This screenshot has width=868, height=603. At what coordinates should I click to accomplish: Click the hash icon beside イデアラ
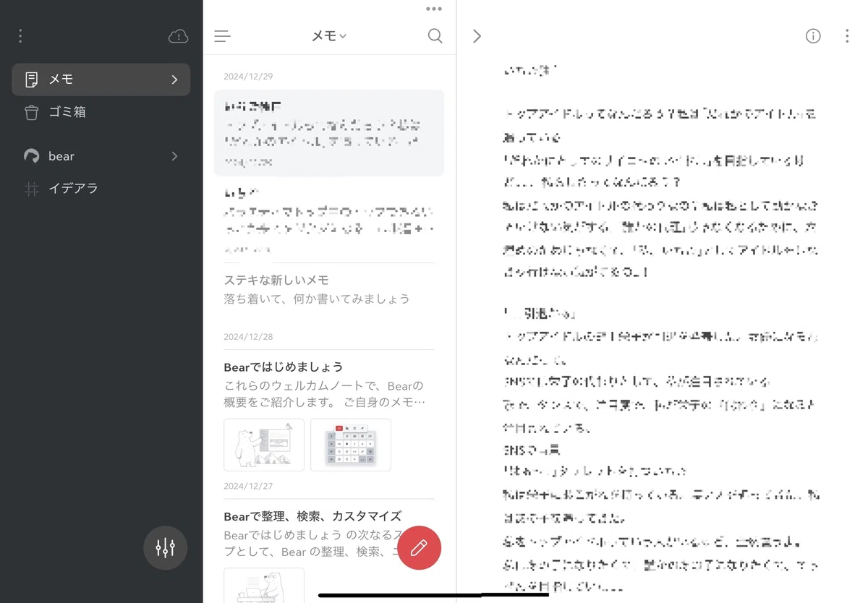[31, 189]
